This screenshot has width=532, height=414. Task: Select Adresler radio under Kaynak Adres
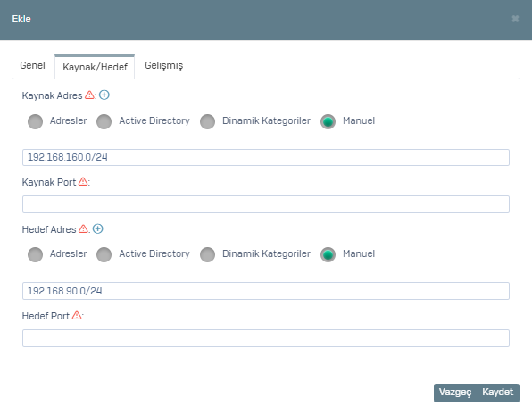click(36, 121)
